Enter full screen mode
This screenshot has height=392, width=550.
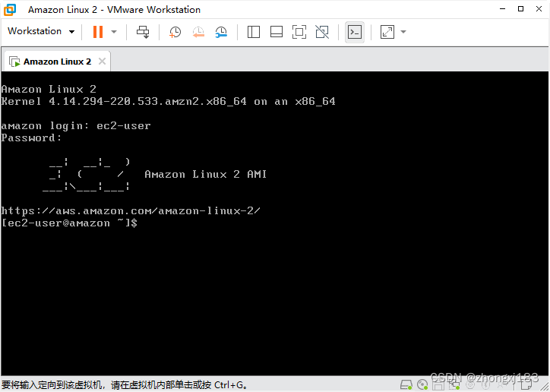(x=299, y=32)
